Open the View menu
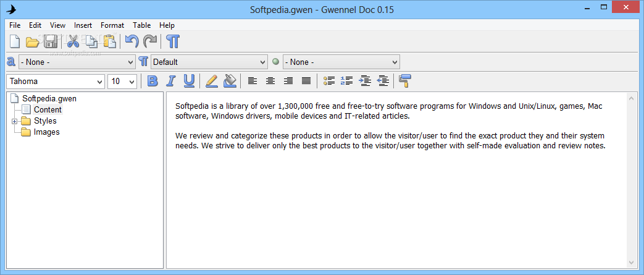 pos(58,25)
